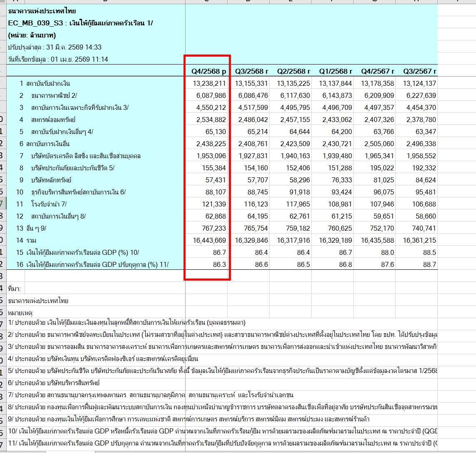Select the ธนาคารพาณิชย์ 2/ row label

(54, 95)
